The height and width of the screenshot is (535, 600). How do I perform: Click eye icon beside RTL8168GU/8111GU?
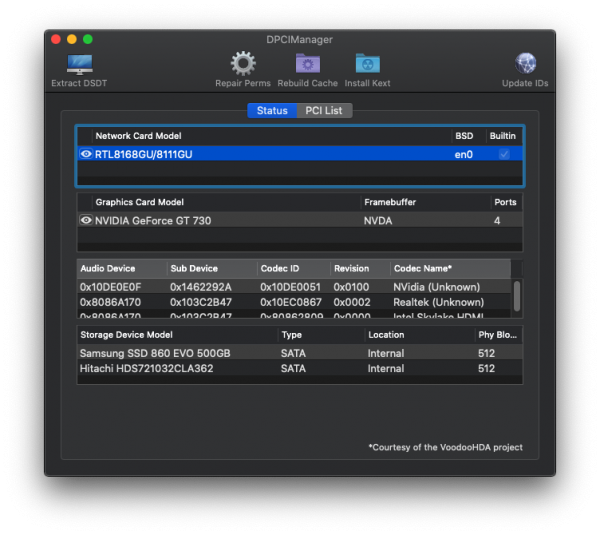click(86, 154)
